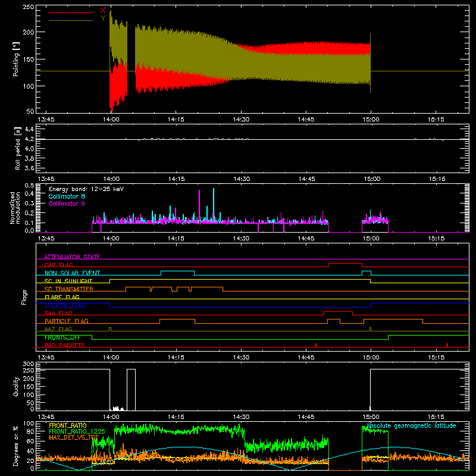476x476 pixels.
Task: Click the AAZ_FLAG label
Action: 58,329
